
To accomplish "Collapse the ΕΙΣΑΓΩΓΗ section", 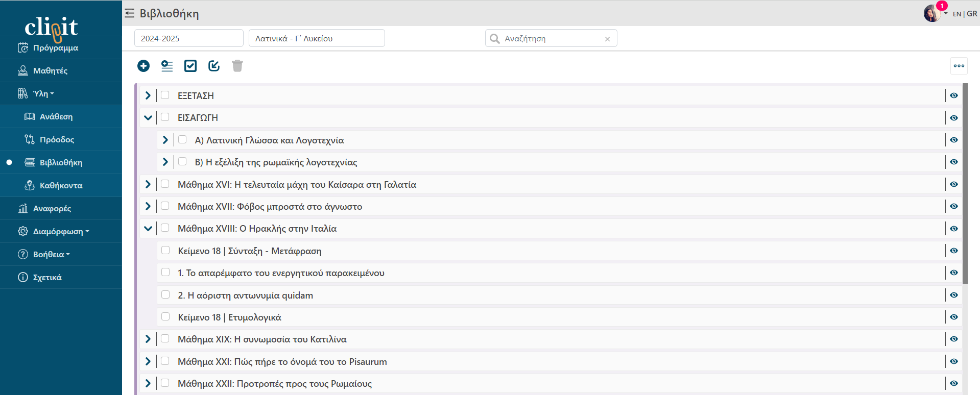I will click(148, 117).
